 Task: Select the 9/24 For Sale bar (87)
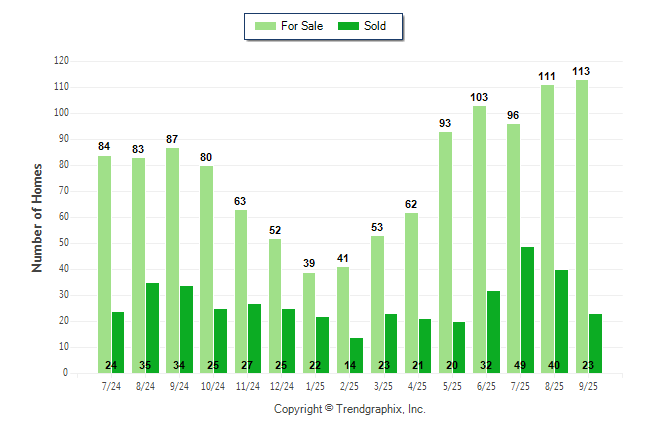(x=172, y=260)
